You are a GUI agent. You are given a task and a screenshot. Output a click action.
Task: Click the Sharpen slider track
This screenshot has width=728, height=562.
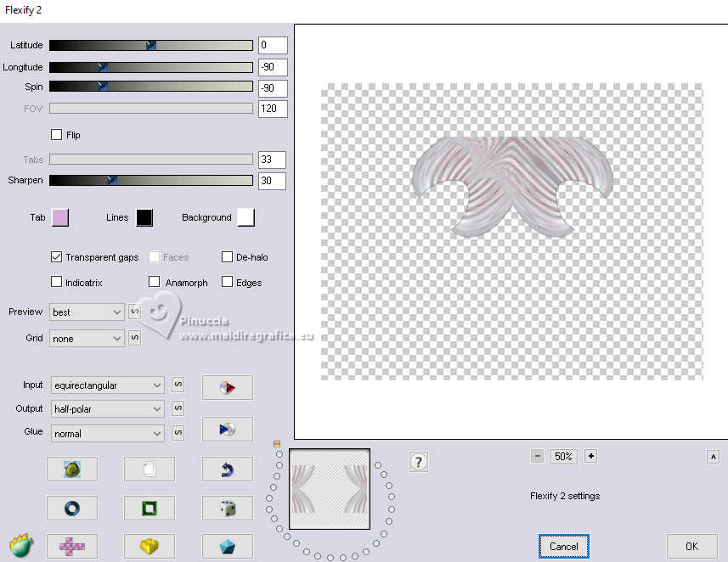coord(151,180)
